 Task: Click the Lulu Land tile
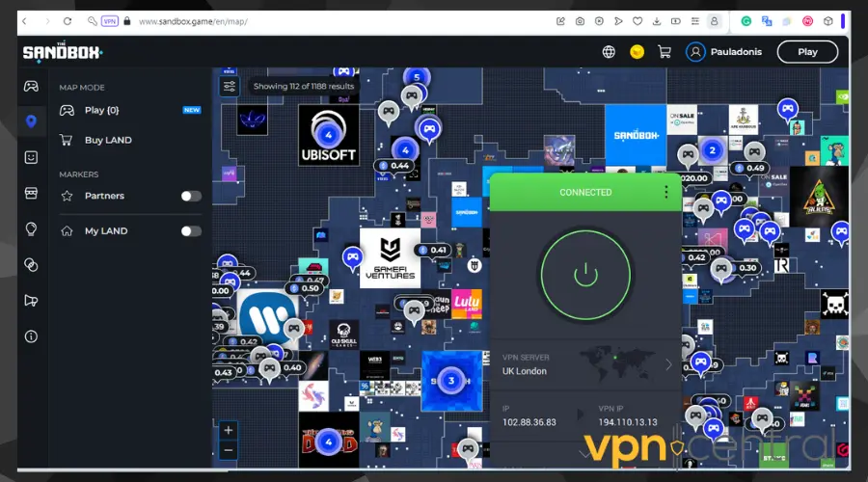467,304
